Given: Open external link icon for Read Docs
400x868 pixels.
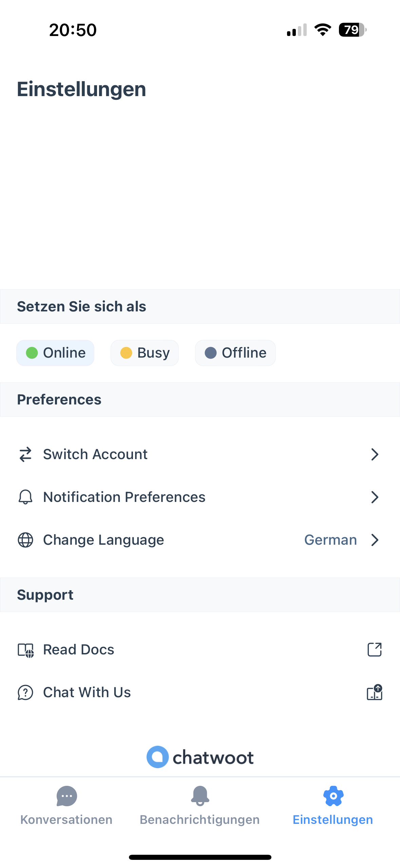Looking at the screenshot, I should pos(375,650).
